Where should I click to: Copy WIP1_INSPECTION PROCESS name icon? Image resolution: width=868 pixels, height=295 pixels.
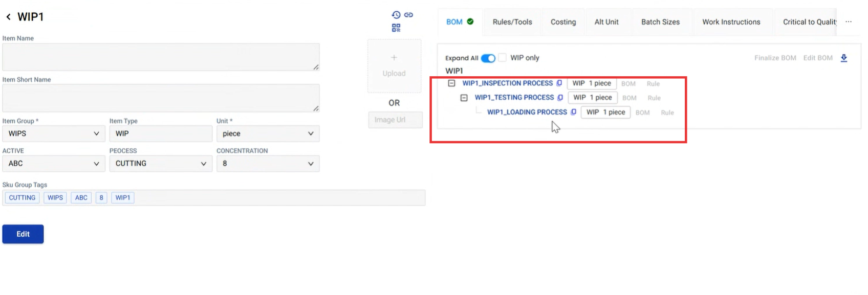coord(559,83)
